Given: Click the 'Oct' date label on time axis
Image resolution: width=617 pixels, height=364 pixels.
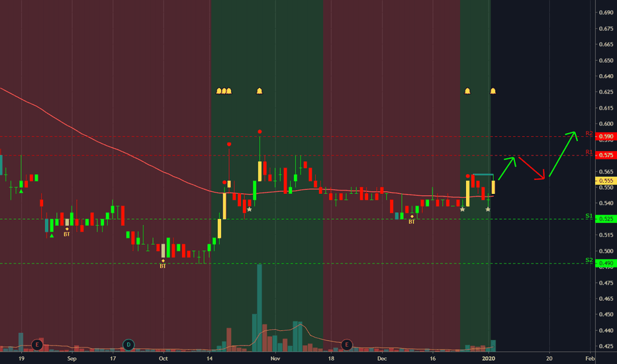Looking at the screenshot, I should pos(164,359).
